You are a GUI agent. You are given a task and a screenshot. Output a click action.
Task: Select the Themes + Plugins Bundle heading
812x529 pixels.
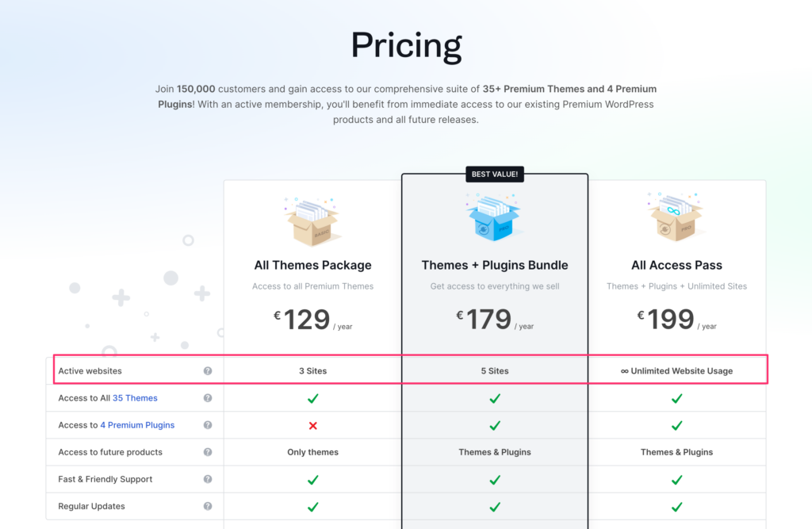pyautogui.click(x=495, y=265)
